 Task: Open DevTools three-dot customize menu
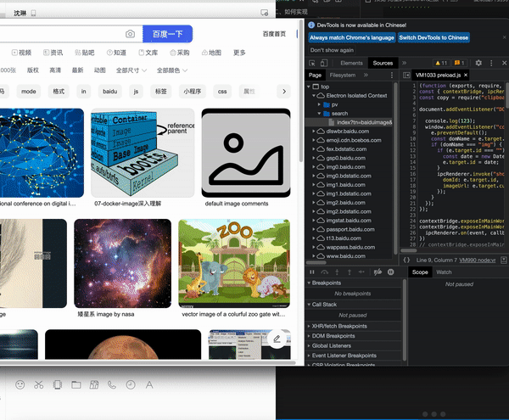pos(491,63)
